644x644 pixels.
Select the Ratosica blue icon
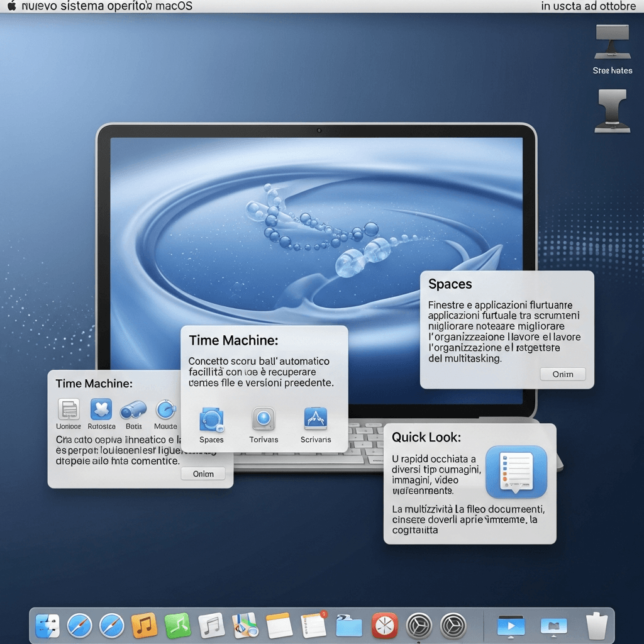[x=101, y=409]
